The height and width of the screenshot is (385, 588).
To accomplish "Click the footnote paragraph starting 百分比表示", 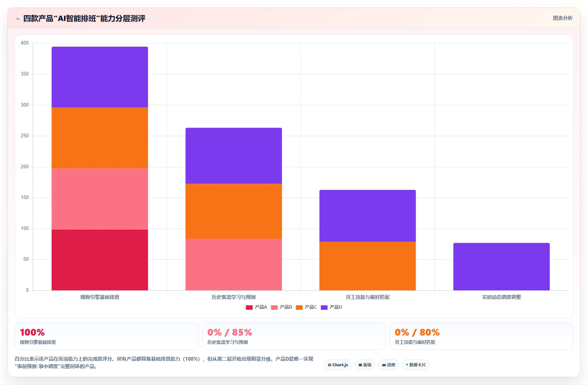I will (164, 363).
